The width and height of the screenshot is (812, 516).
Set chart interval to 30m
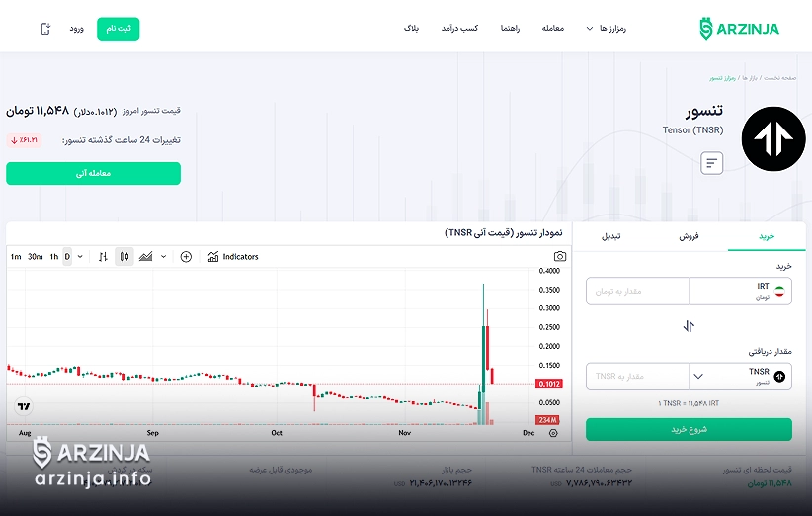tap(36, 256)
